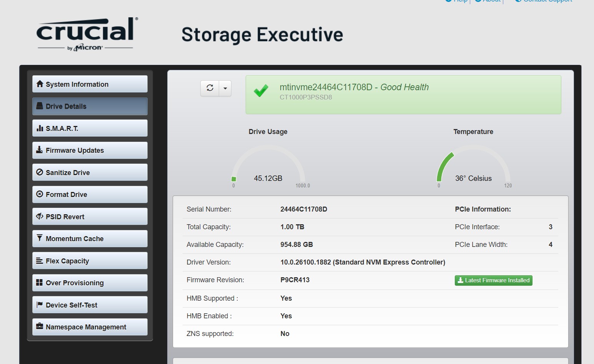Click the HMB Supported label
The image size is (594, 364).
click(212, 298)
